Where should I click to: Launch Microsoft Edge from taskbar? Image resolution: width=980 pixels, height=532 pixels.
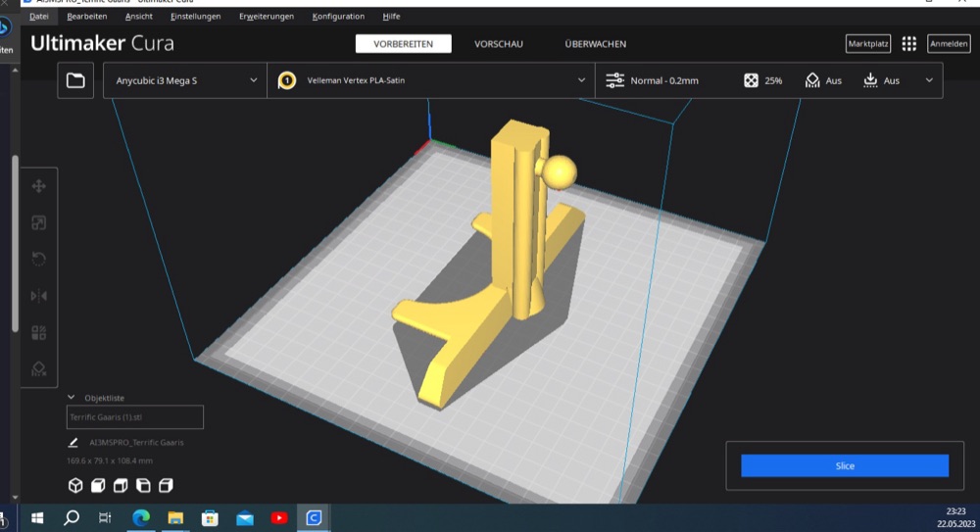click(141, 517)
